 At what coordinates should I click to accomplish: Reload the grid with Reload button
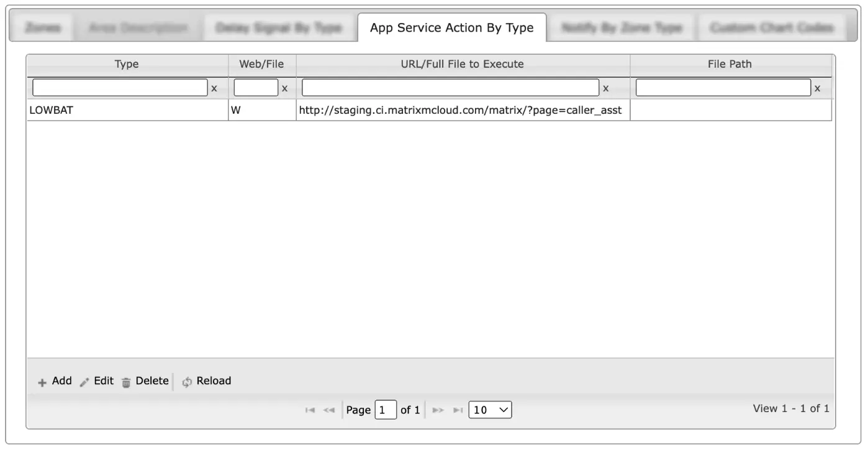206,381
